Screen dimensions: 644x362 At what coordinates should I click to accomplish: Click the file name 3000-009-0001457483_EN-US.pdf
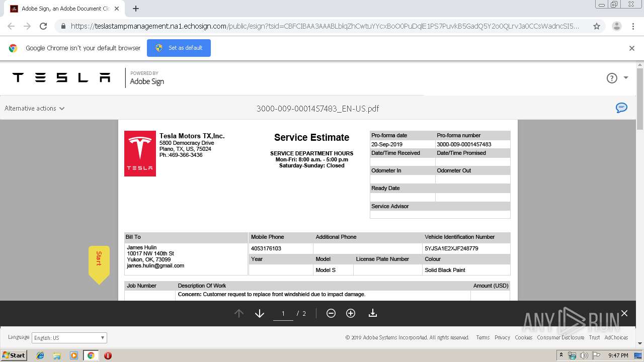tap(317, 108)
